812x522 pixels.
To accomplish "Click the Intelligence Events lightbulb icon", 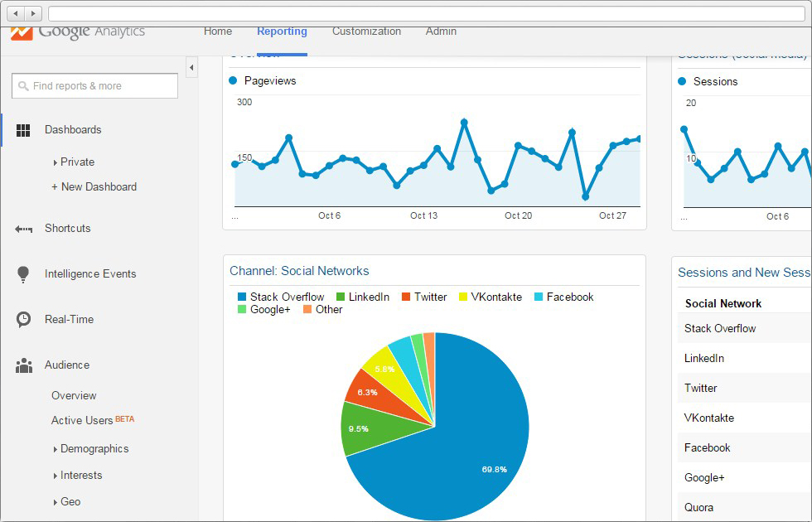I will tap(23, 274).
